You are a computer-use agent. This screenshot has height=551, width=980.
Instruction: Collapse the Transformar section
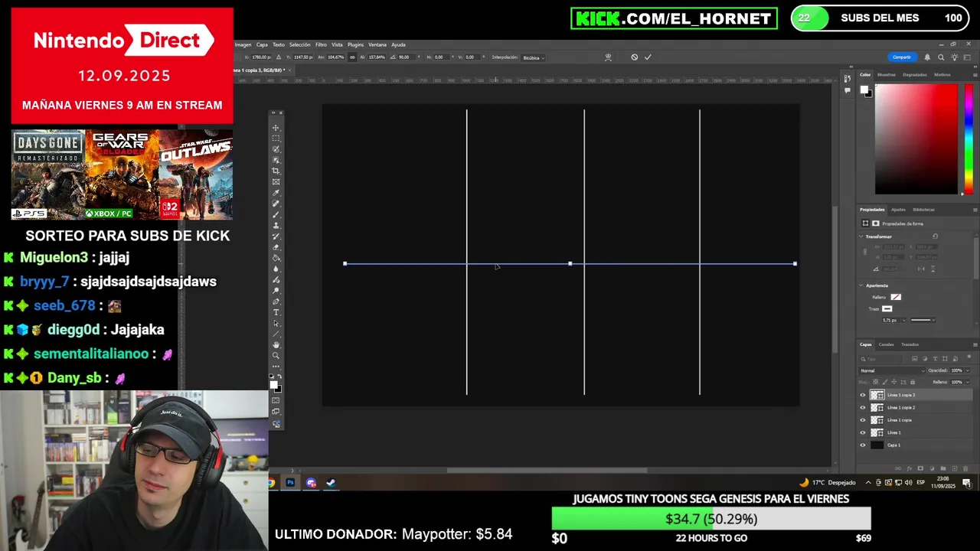pos(861,236)
